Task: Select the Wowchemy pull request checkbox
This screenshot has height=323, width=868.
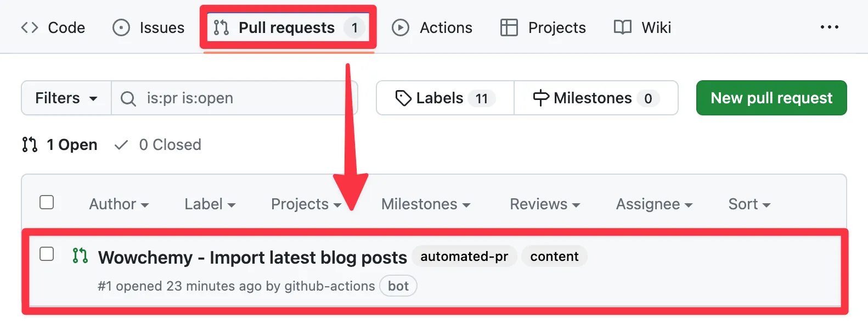Action: [47, 254]
